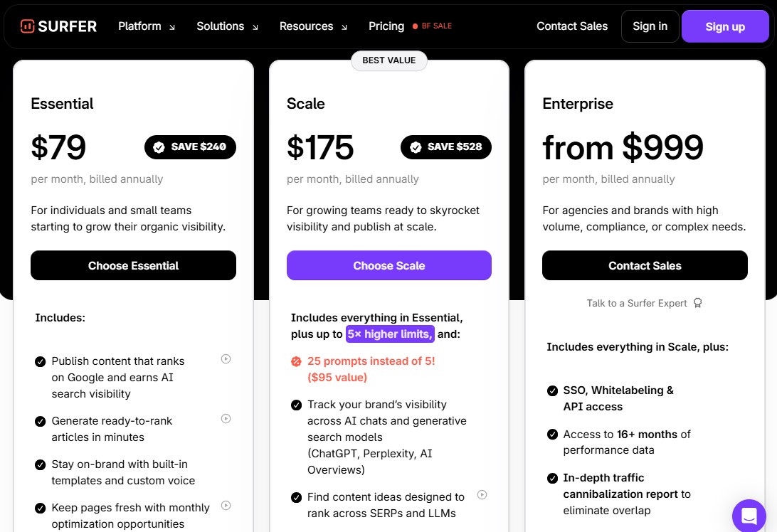
Task: Click the checkmark badge on SAVE $528
Action: coord(416,147)
